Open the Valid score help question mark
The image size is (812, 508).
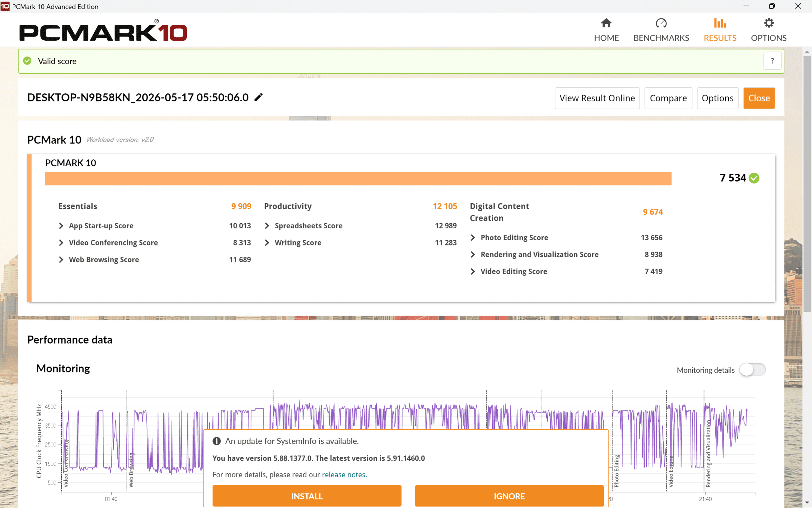coord(772,61)
